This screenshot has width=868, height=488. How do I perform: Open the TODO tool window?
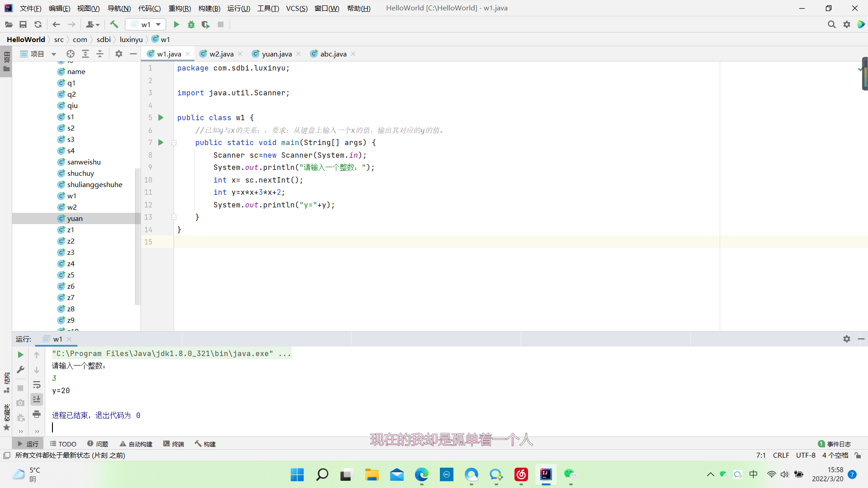pos(63,444)
